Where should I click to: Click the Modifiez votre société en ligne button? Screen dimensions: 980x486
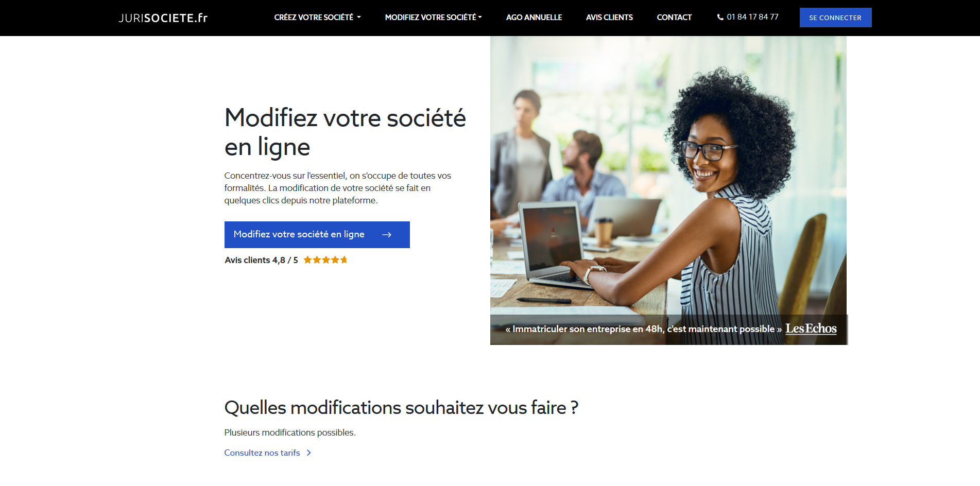point(317,235)
